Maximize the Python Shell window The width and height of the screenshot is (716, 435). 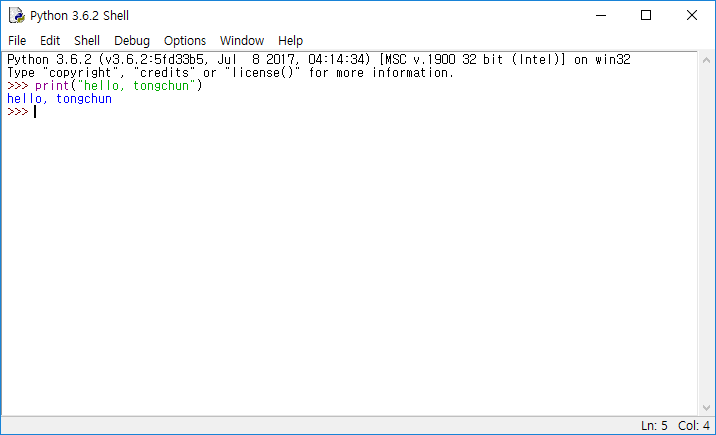point(646,16)
